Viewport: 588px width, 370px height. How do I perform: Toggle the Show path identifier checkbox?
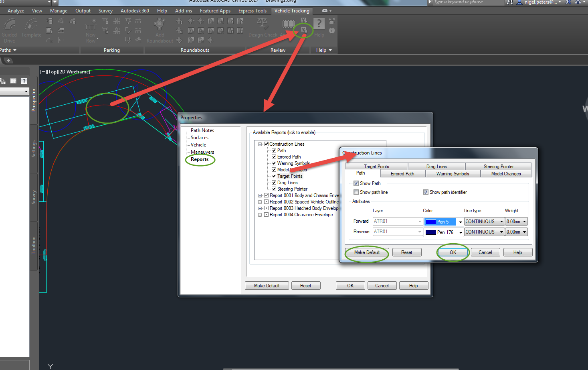(x=426, y=192)
